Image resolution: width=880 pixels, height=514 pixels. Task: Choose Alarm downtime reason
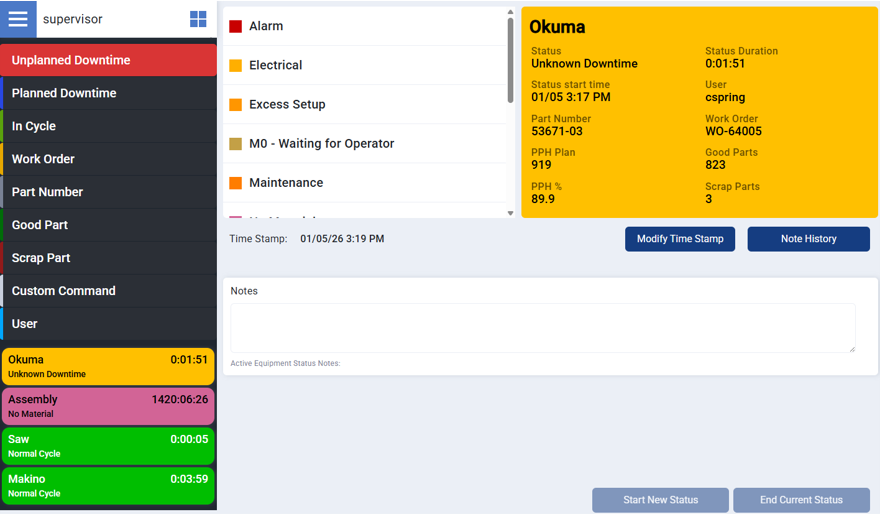point(365,26)
